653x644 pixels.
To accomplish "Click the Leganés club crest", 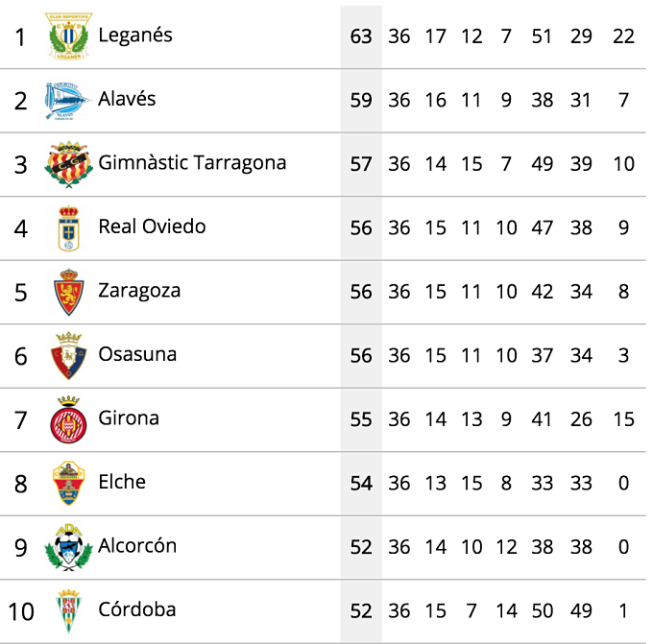I will point(69,36).
